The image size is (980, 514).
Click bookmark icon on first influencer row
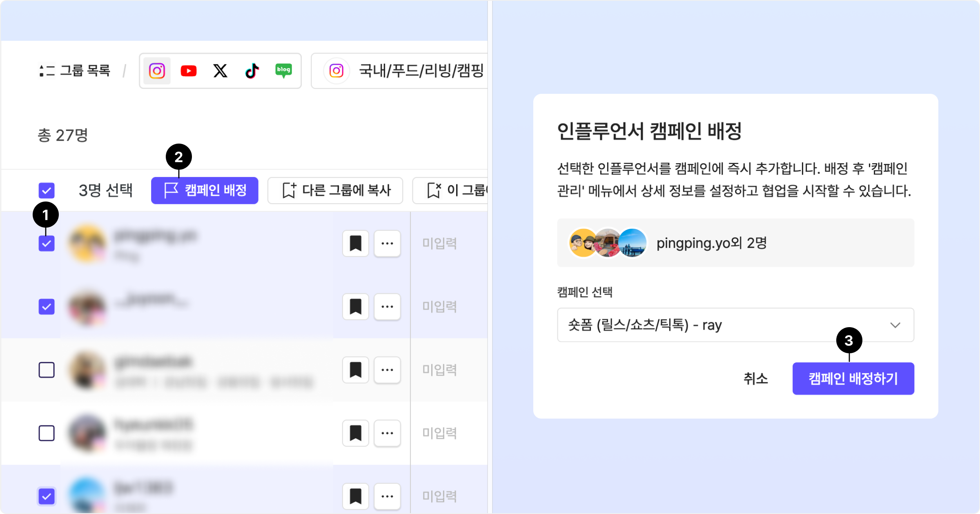tap(355, 244)
